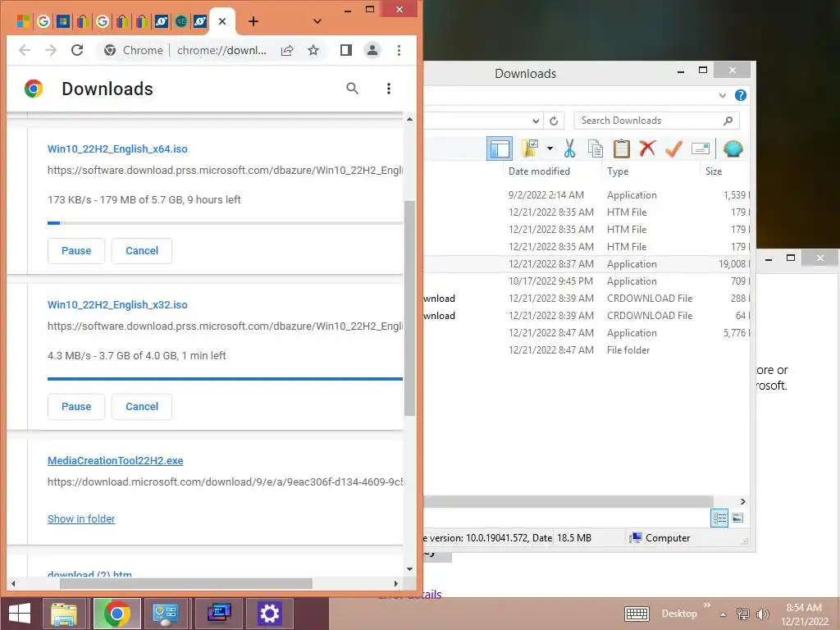Screen dimensions: 840x630
Task: Refresh the Explorer Downloads folder
Action: (x=554, y=121)
